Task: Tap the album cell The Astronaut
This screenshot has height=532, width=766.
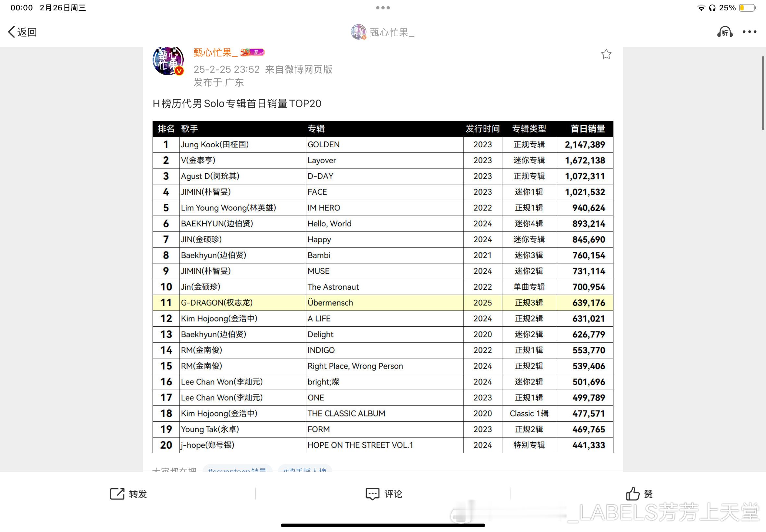Action: coord(385,287)
